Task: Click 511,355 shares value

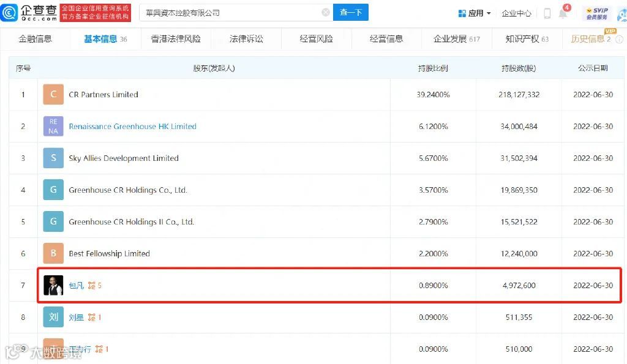Action: pos(519,318)
